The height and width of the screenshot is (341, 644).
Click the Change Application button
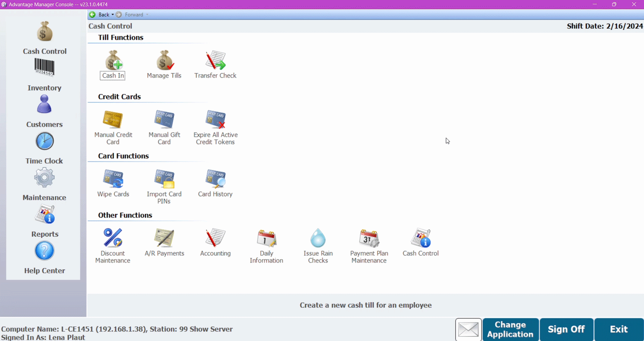pyautogui.click(x=510, y=329)
